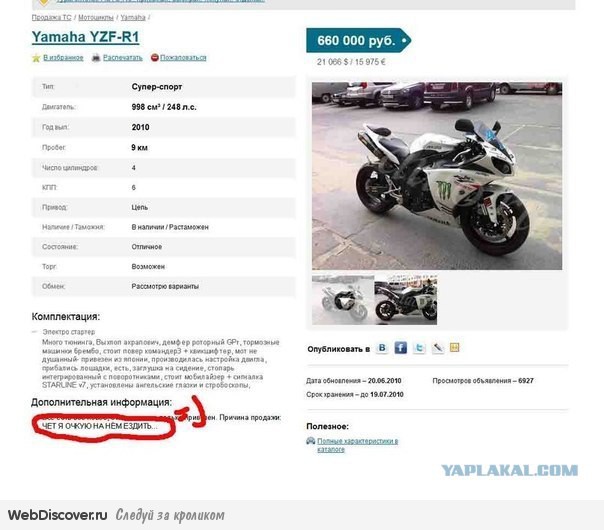
Task: Click the favorites star icon
Action: (x=36, y=58)
